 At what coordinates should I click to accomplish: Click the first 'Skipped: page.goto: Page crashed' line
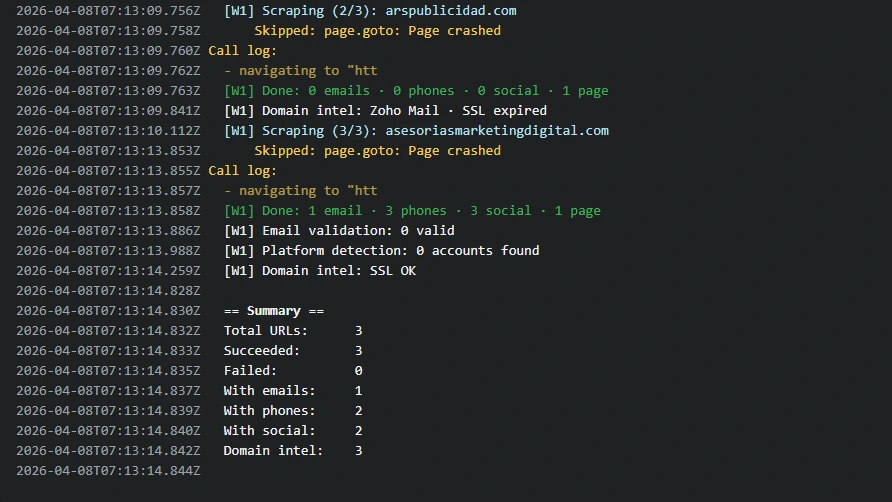378,31
